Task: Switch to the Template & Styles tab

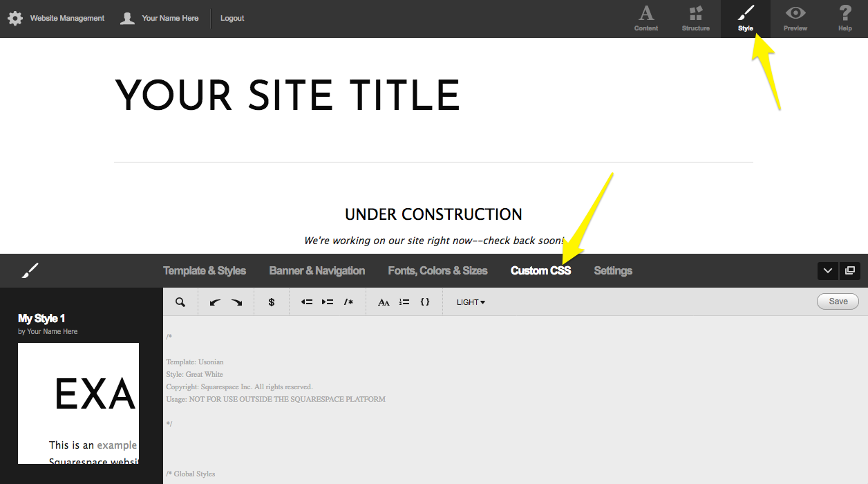Action: pos(205,271)
